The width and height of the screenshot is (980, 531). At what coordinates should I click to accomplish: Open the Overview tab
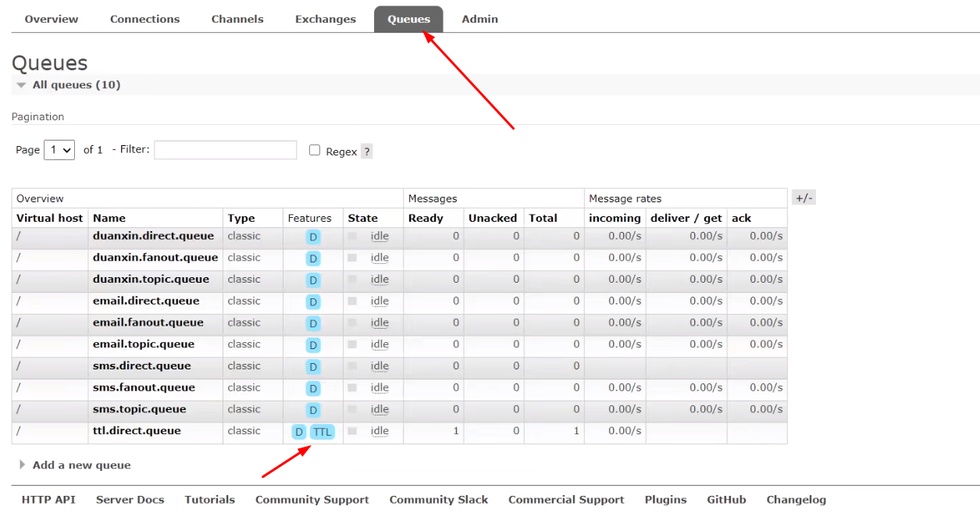pyautogui.click(x=52, y=19)
